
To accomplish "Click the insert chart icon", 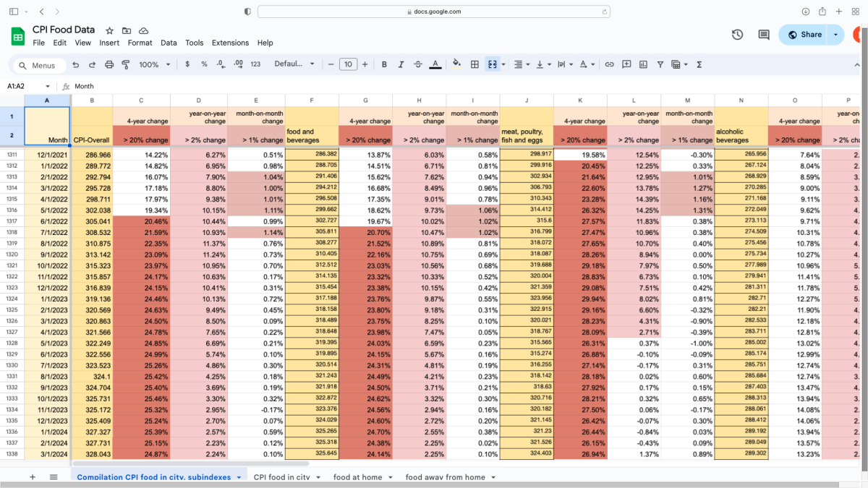I will tap(643, 64).
